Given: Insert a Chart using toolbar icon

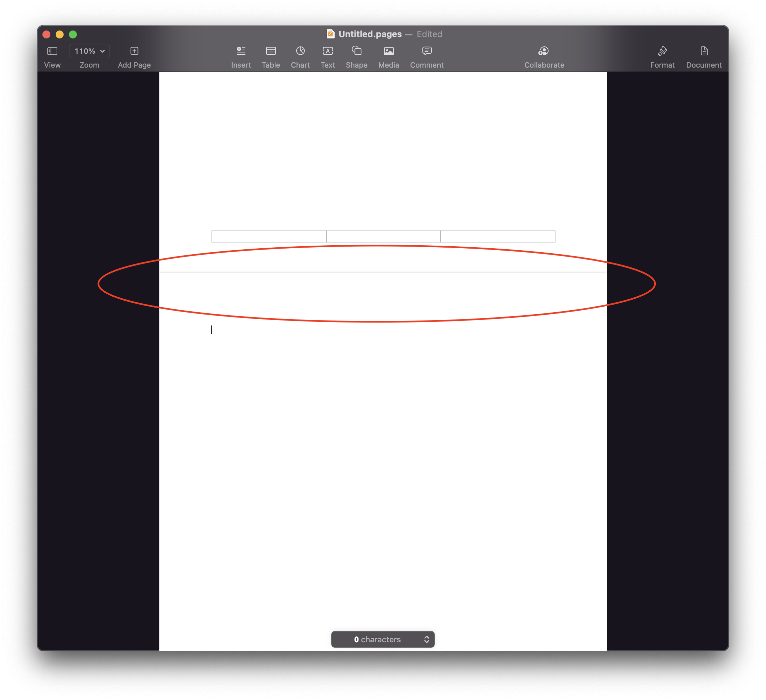Looking at the screenshot, I should point(300,51).
